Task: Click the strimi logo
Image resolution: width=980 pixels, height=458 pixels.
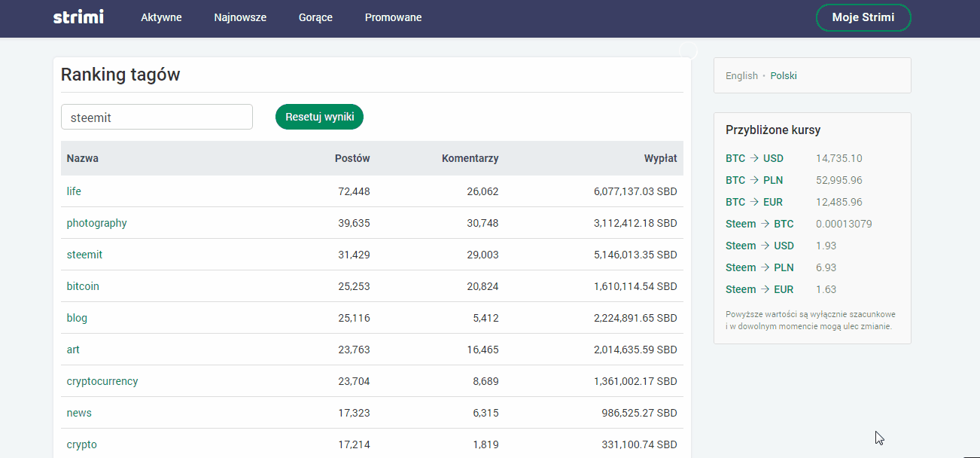Action: pyautogui.click(x=78, y=17)
